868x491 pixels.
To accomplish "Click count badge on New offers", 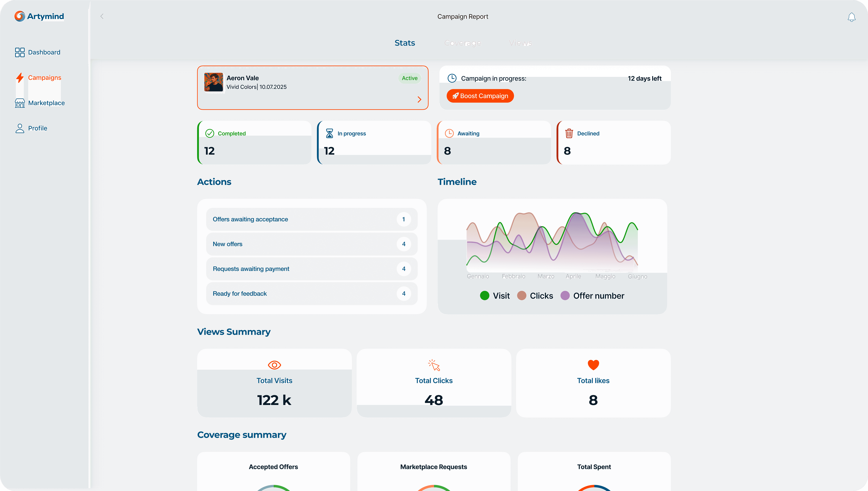I will (x=404, y=244).
